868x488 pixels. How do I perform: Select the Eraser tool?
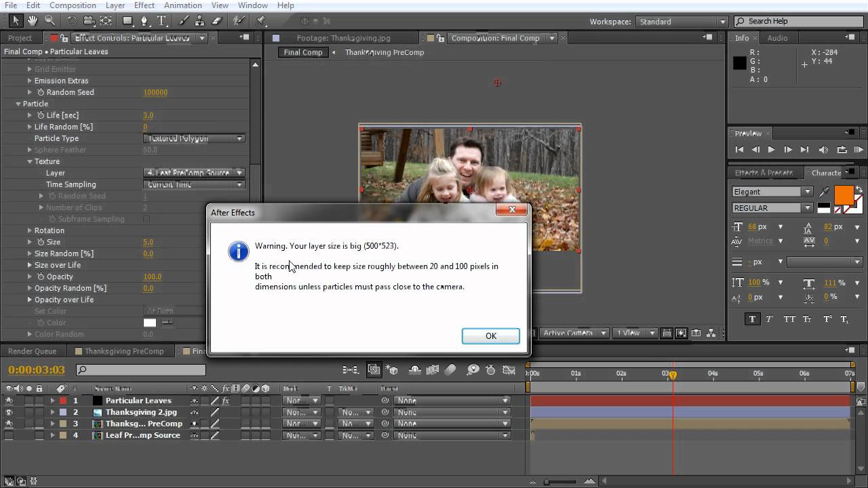coord(217,21)
